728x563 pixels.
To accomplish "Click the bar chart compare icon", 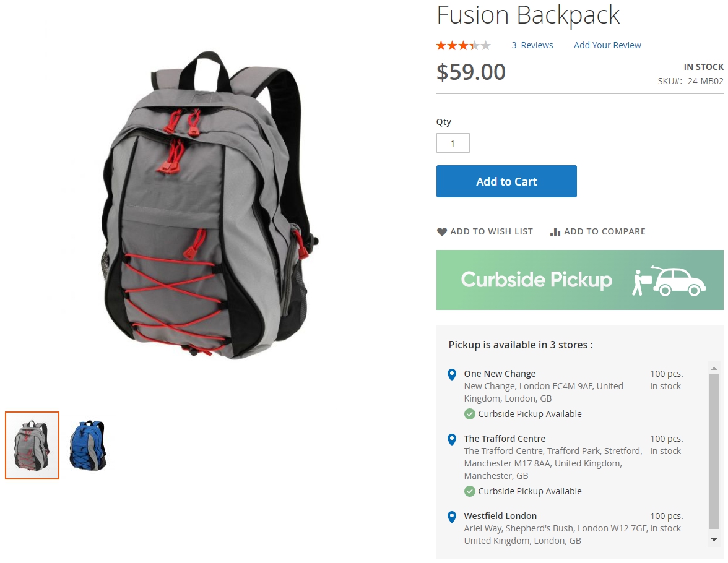I will tap(555, 231).
